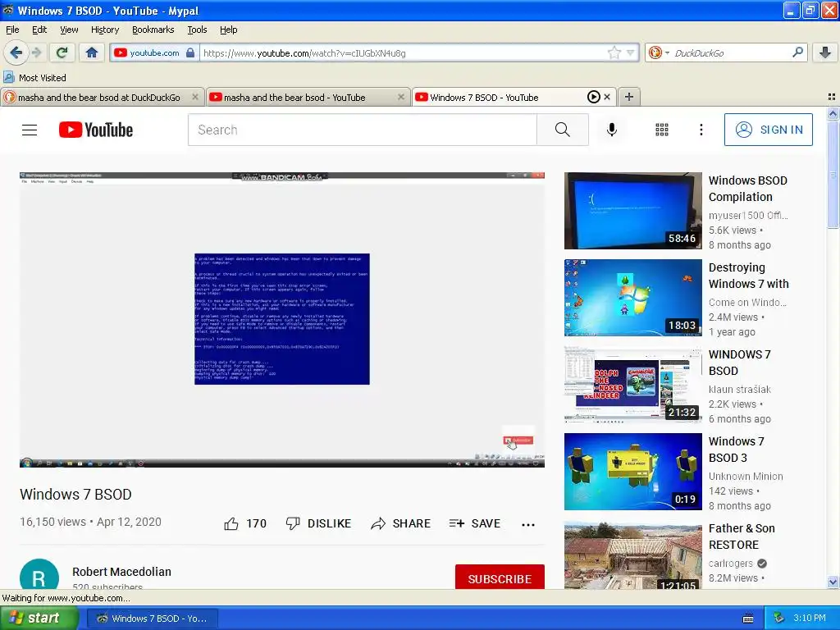Open the File menu
The width and height of the screenshot is (840, 630).
tap(12, 30)
